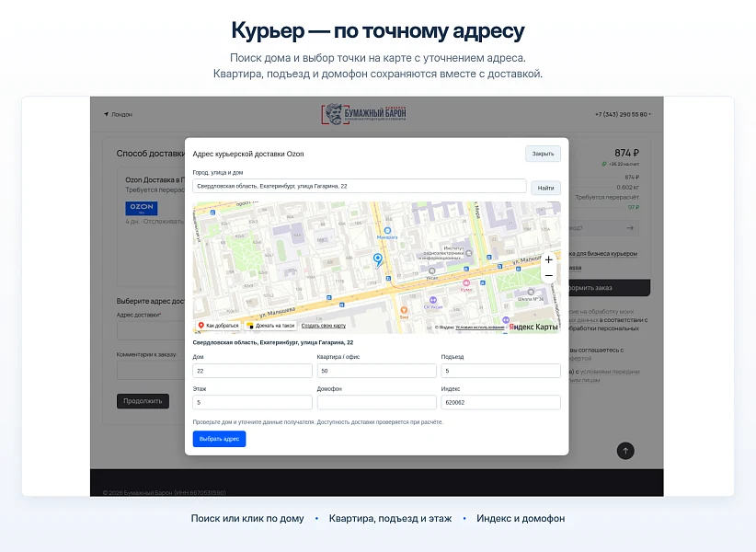
Task: Click the Подъезд input field
Action: coord(500,371)
